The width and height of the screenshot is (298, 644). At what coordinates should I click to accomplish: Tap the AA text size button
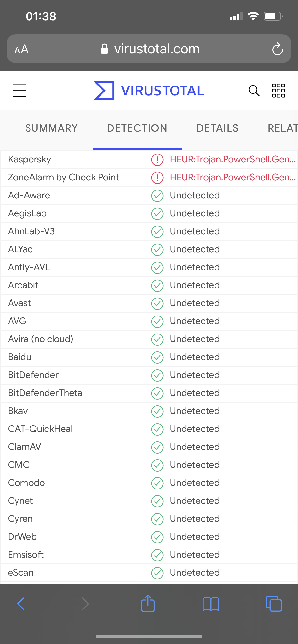(x=22, y=49)
